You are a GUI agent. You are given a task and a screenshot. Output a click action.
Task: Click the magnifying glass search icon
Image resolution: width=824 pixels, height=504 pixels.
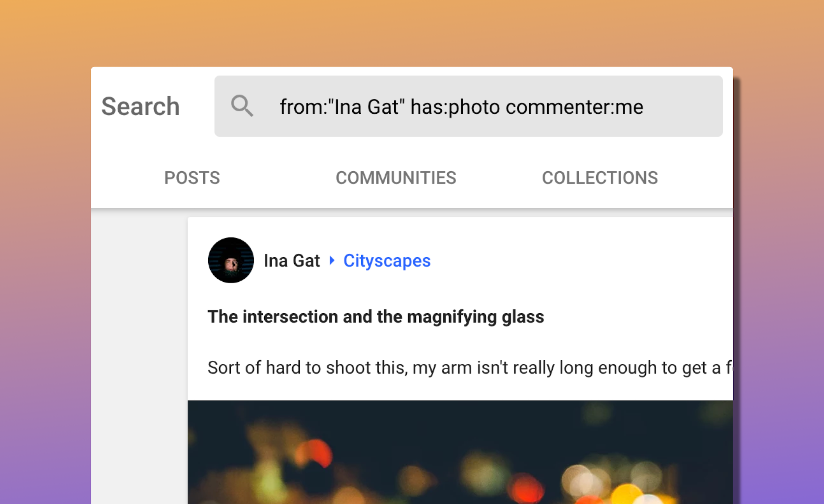tap(243, 106)
